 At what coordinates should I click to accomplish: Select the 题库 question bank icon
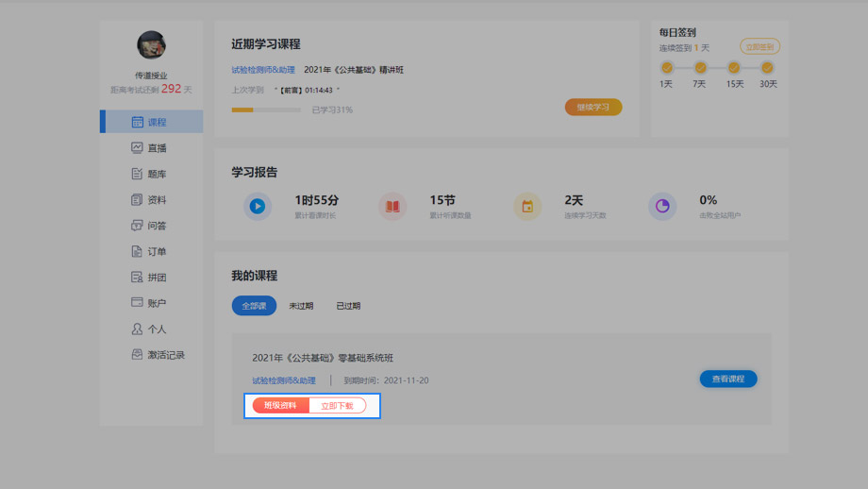tap(138, 174)
